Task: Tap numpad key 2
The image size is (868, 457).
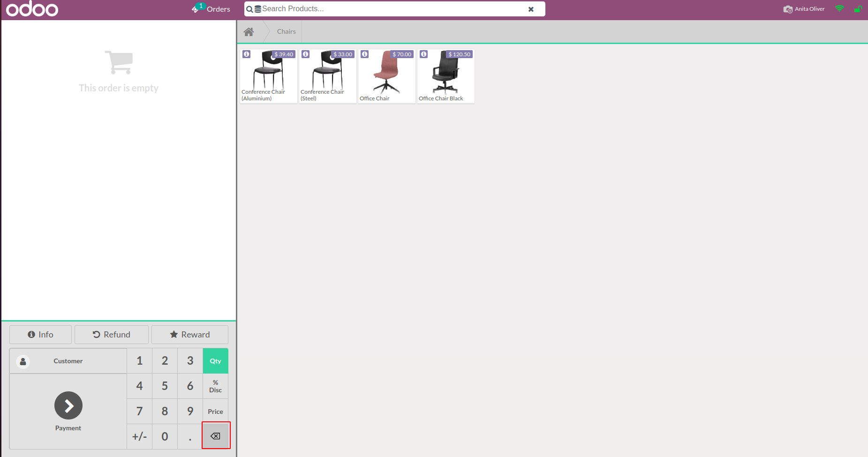Action: tap(165, 361)
